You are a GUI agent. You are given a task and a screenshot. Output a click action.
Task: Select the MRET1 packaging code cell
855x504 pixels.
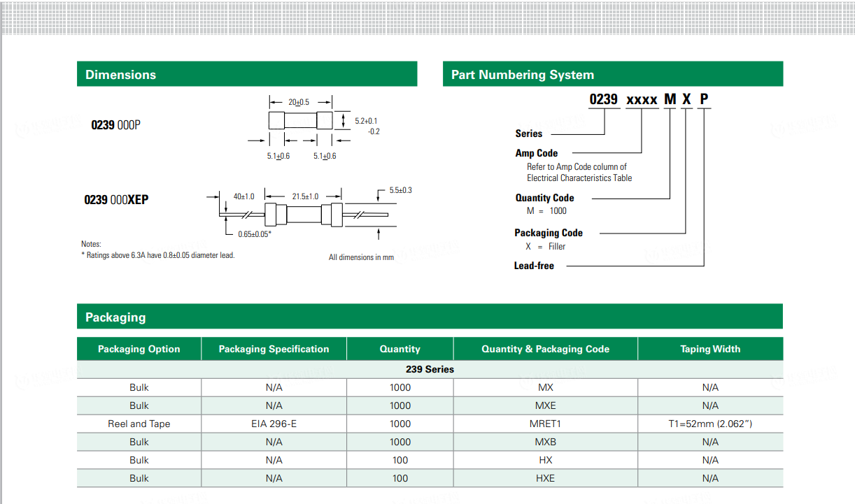point(545,424)
